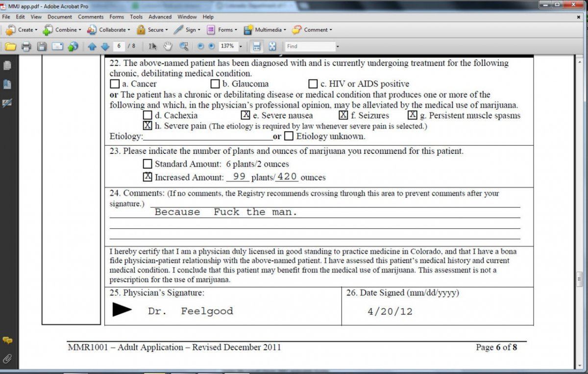Click the Create PDF toolbar icon
Screen dimensions: 588x374
[11, 30]
